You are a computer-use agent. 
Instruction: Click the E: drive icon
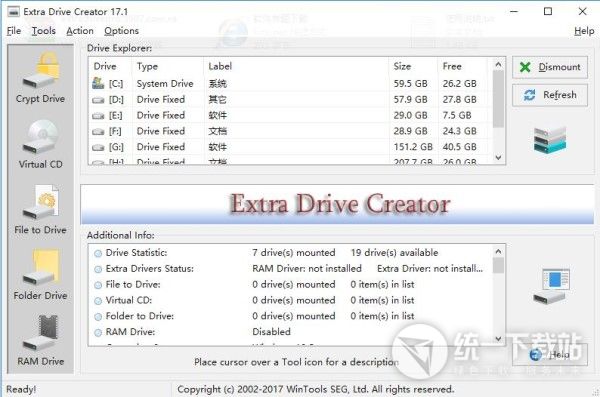click(x=98, y=116)
